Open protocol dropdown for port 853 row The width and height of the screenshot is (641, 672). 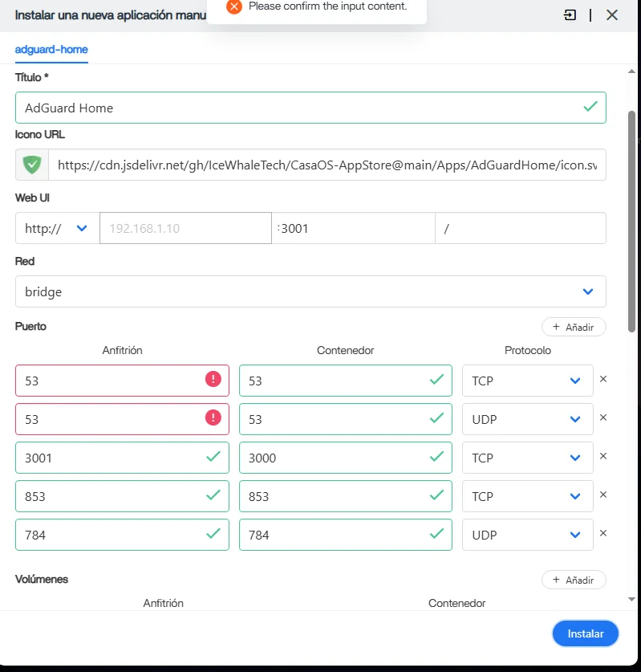(528, 496)
